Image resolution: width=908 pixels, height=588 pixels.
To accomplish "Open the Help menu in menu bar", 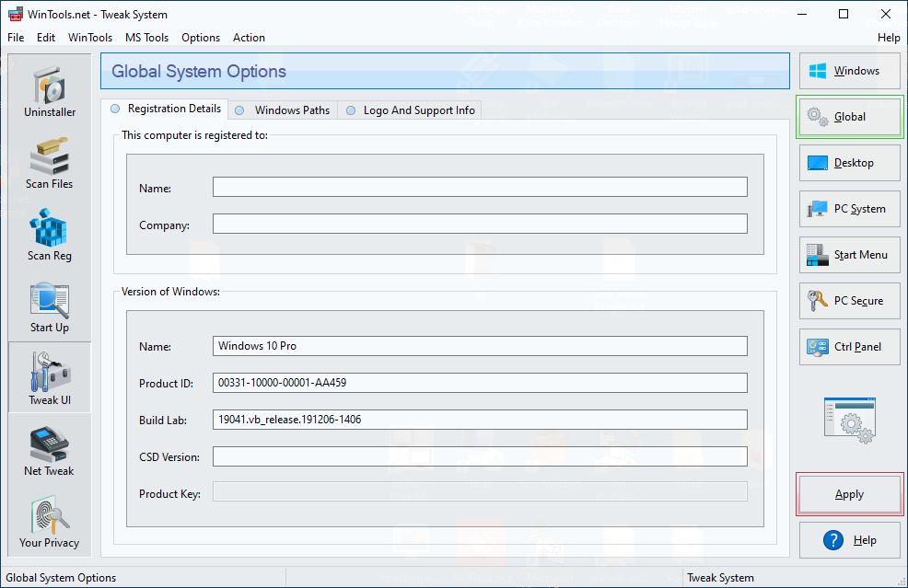I will click(889, 38).
